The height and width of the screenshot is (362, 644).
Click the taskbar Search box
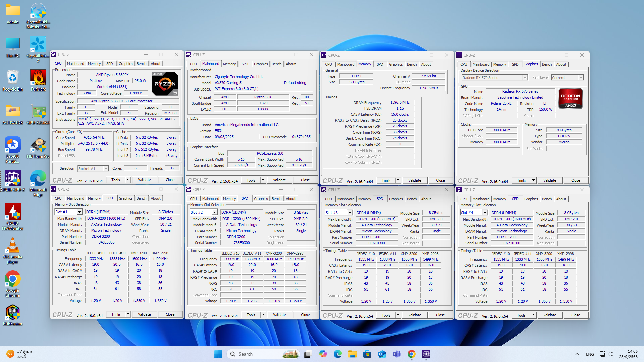pyautogui.click(x=263, y=354)
